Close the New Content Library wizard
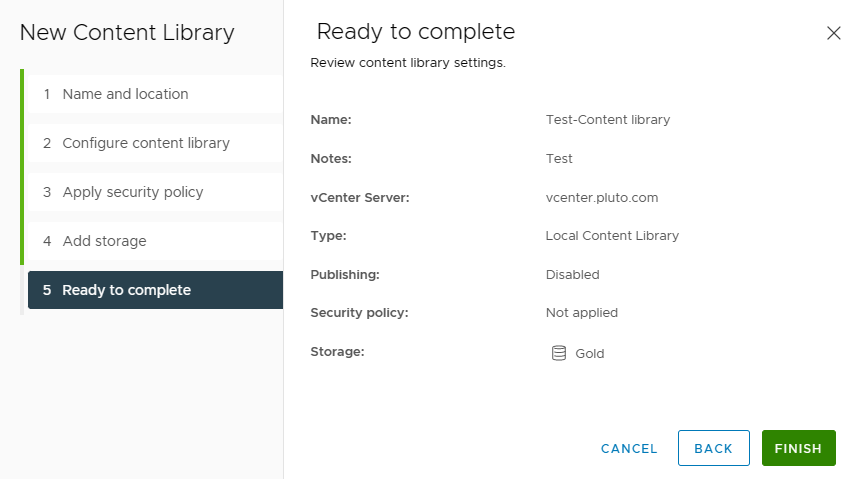 (833, 33)
